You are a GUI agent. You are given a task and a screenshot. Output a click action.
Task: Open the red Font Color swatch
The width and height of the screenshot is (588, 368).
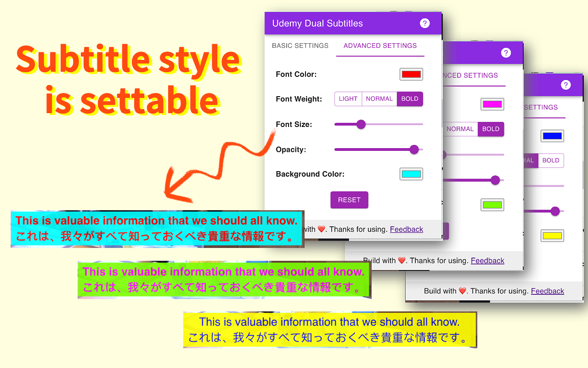coord(411,75)
